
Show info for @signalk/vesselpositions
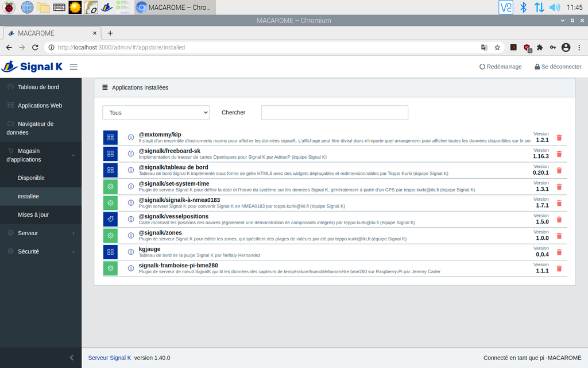tap(131, 219)
